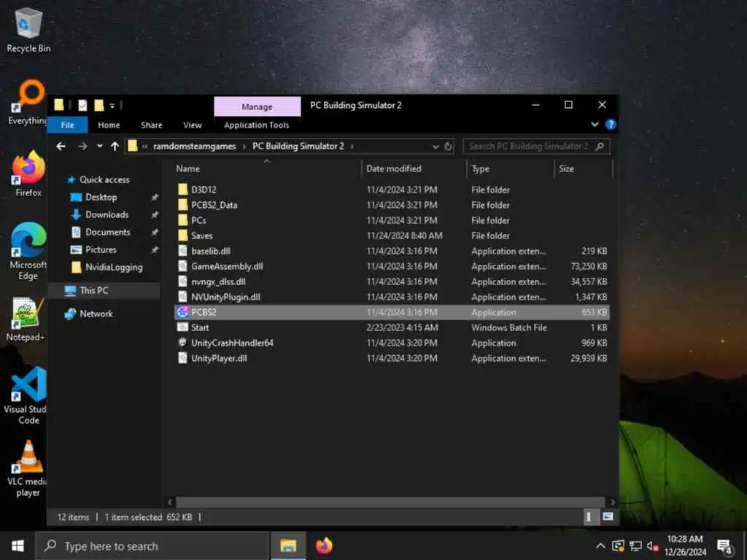The height and width of the screenshot is (560, 747).
Task: Open address bar history dropdown
Action: 436,147
